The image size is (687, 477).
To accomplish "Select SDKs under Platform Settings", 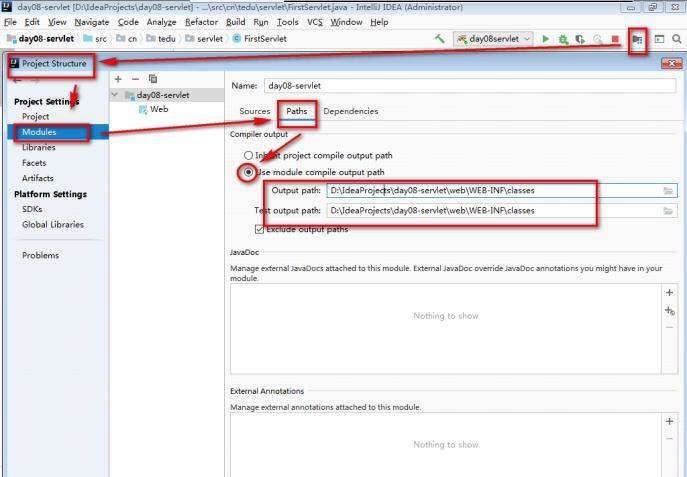I will (x=32, y=209).
